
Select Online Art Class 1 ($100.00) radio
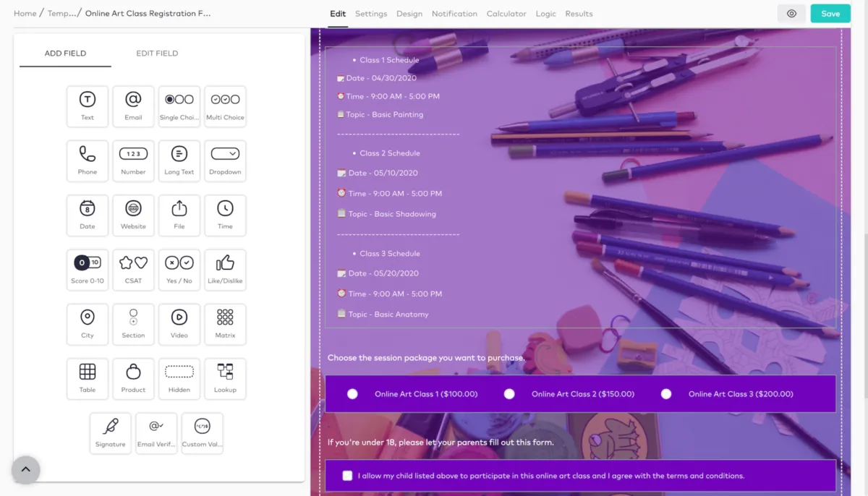point(352,394)
